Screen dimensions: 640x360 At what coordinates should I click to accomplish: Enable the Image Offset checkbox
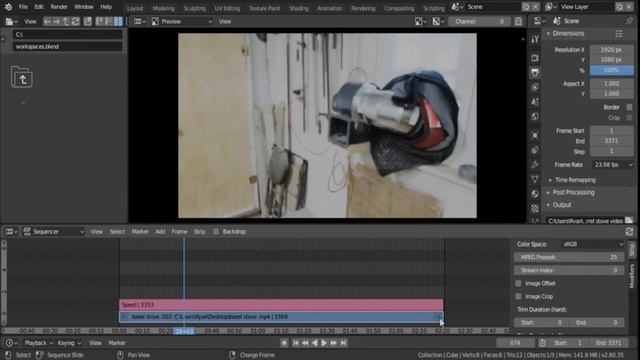(x=518, y=283)
